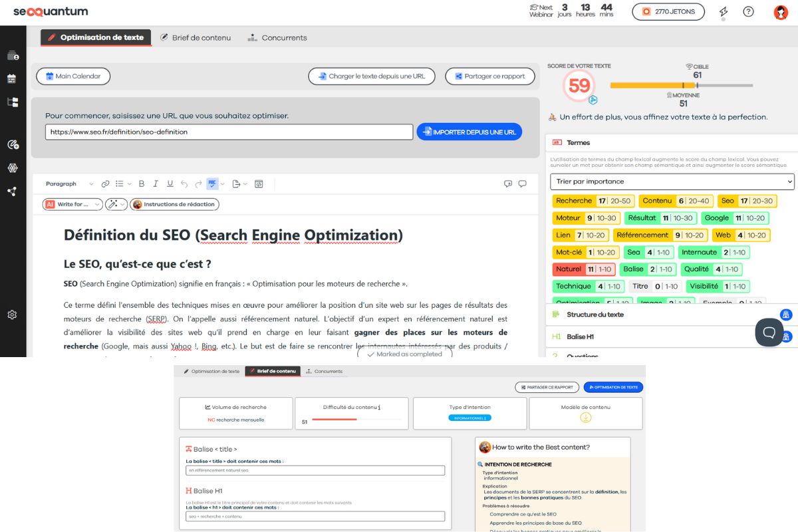Open the user avatar menu

781,12
